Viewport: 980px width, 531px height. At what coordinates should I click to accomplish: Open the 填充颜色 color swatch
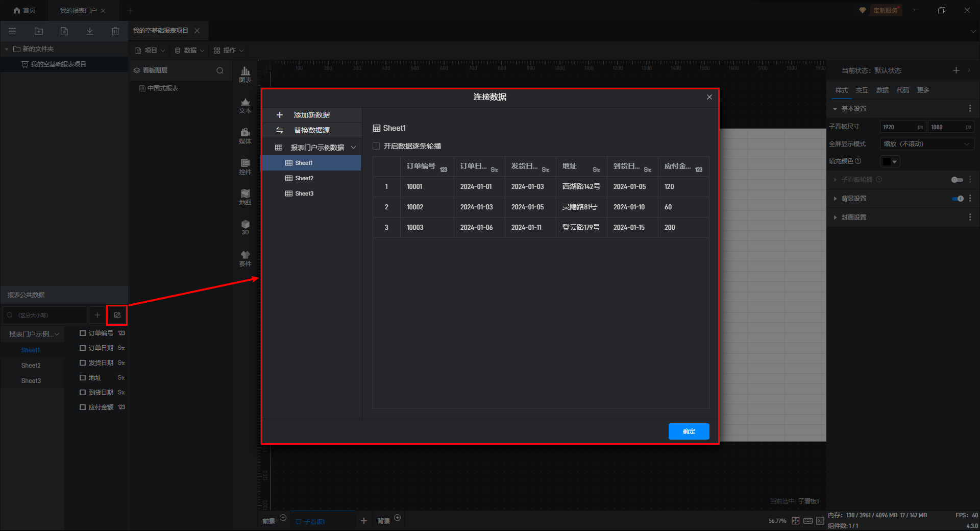point(890,162)
